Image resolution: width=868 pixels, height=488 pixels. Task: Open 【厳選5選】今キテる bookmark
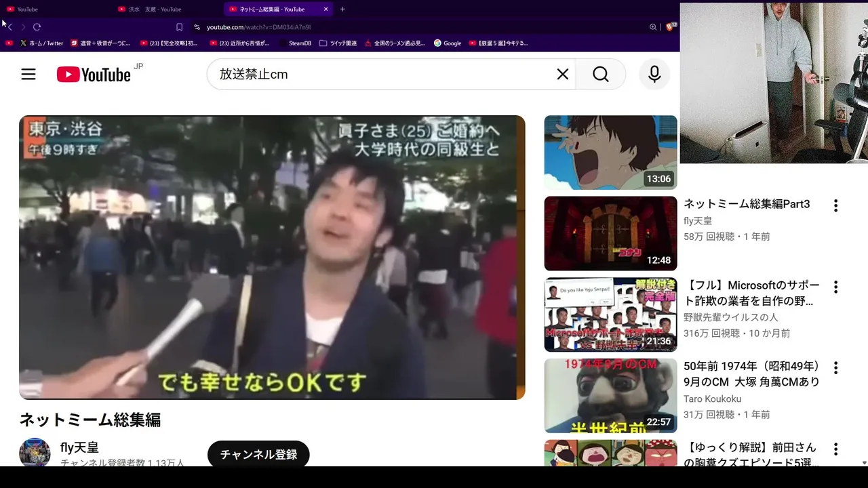tap(498, 43)
